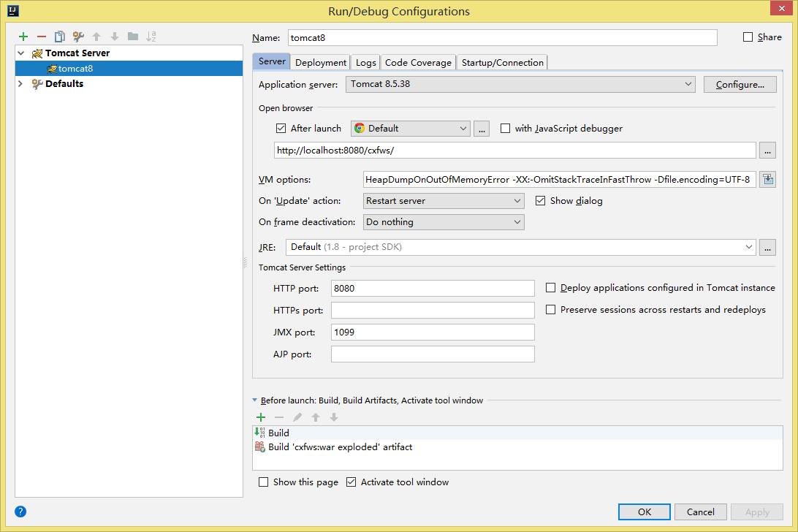Click the Tomcat Server category icon
The height and width of the screenshot is (532, 798).
point(37,53)
